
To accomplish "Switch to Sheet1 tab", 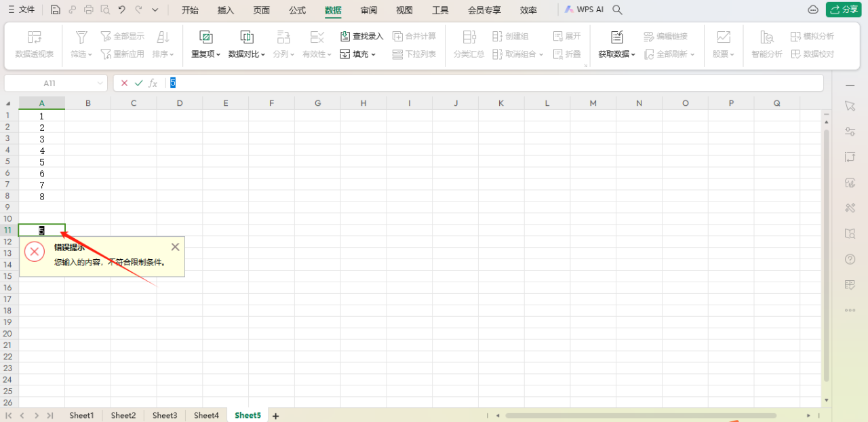I will 81,415.
